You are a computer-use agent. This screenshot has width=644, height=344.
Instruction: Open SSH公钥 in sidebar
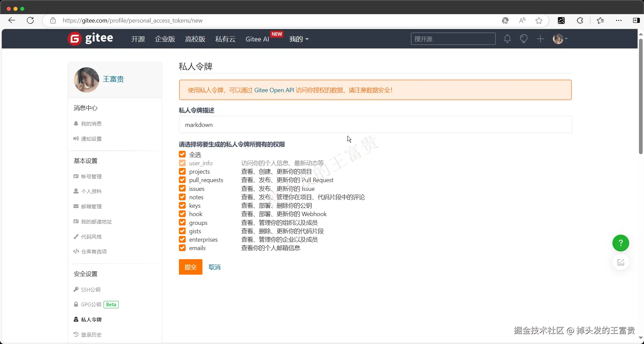(87, 289)
